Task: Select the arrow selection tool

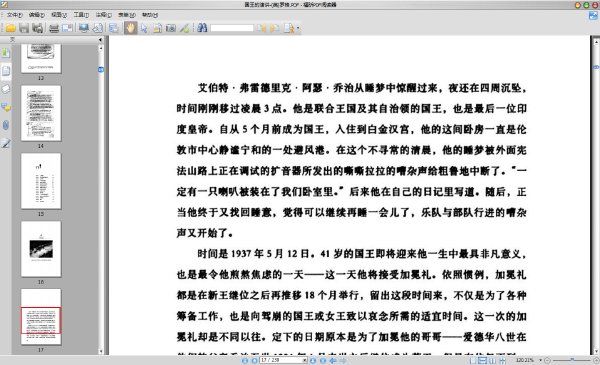Action: pyautogui.click(x=144, y=28)
